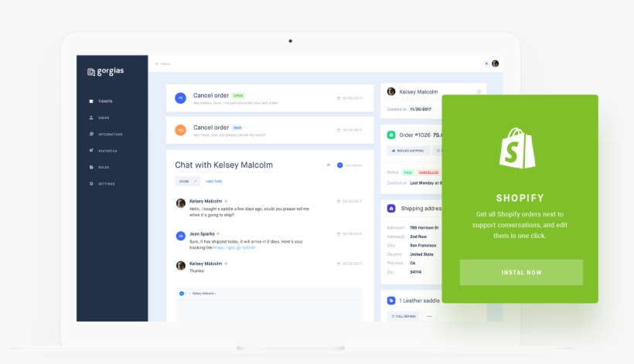Click the address value 789 Harrison St

pyautogui.click(x=424, y=228)
